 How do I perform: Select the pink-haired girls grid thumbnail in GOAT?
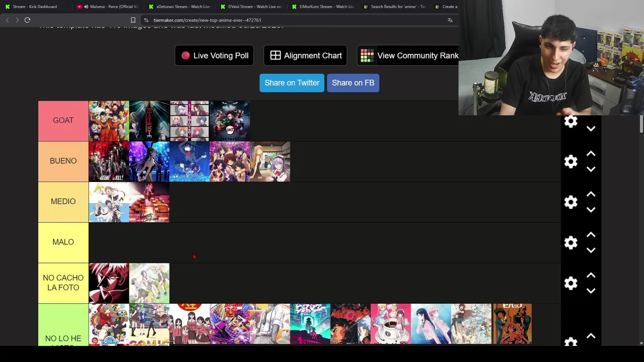[x=190, y=121]
